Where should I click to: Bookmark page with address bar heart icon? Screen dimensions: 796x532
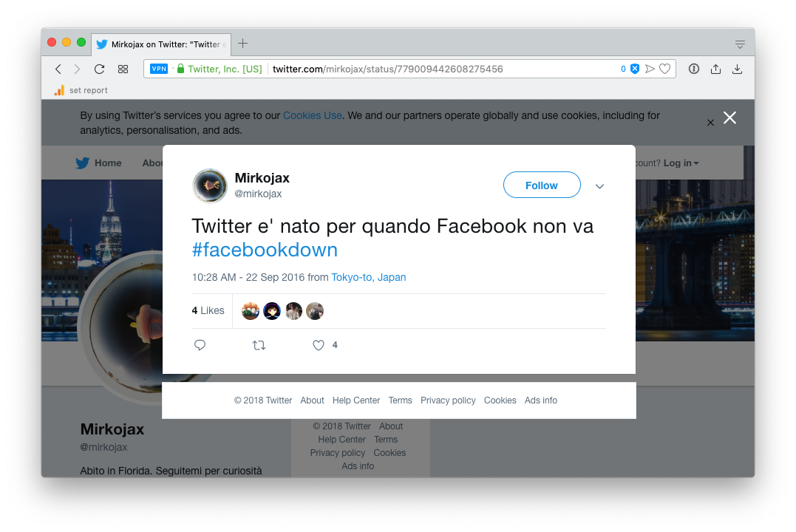click(x=664, y=69)
